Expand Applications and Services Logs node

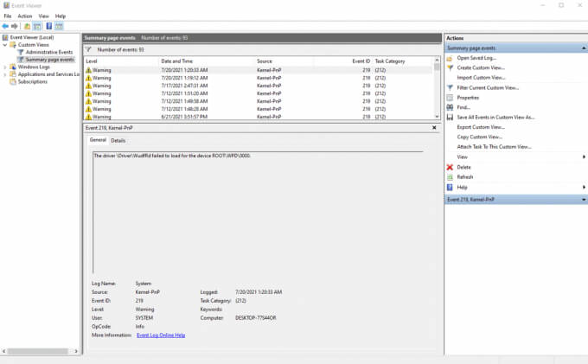coord(5,74)
